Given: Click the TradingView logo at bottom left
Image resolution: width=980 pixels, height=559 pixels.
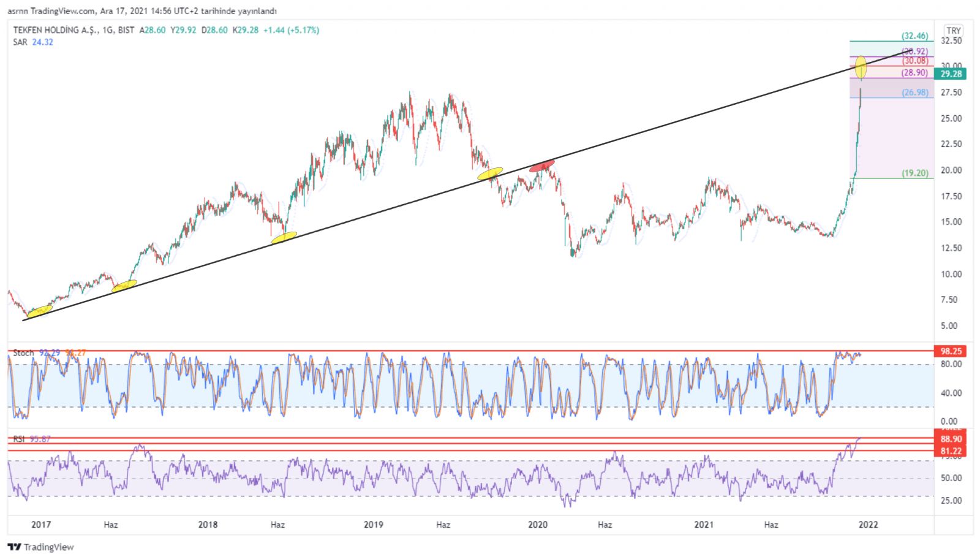Looking at the screenshot, I should [x=40, y=547].
